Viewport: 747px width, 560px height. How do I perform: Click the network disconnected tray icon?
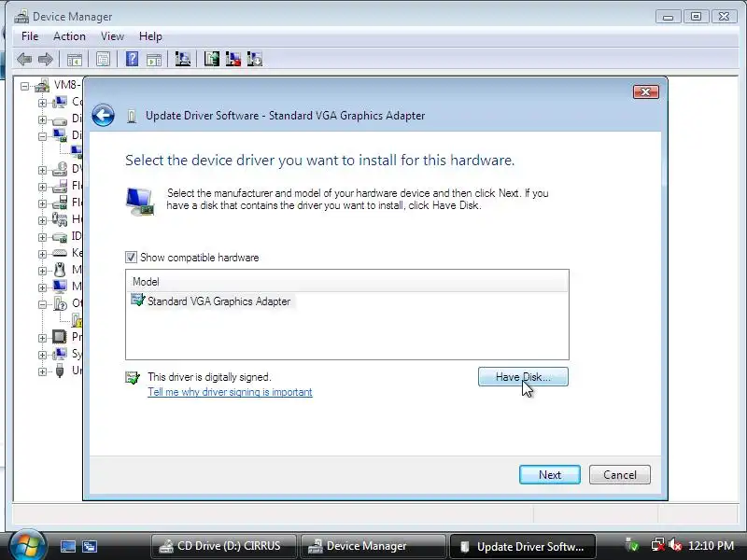658,545
